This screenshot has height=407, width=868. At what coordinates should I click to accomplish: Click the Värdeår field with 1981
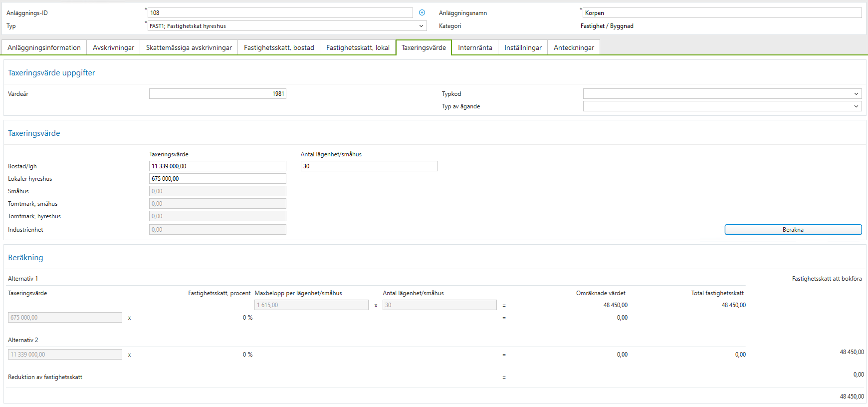[217, 94]
